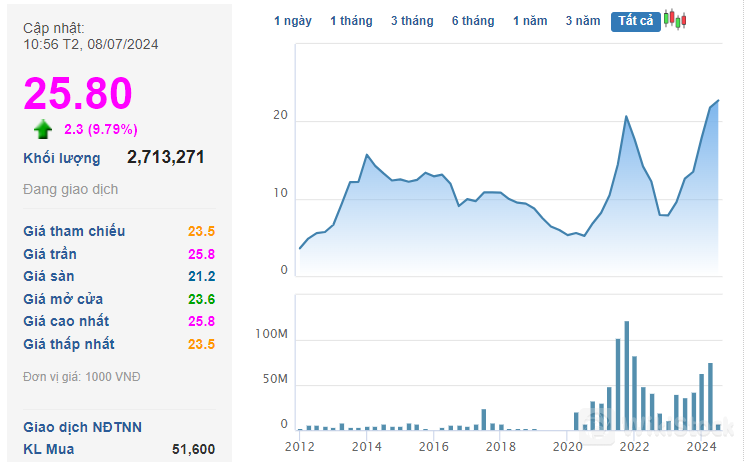Switch chart to "1 tháng" range
This screenshot has width=744, height=462.
351,21
